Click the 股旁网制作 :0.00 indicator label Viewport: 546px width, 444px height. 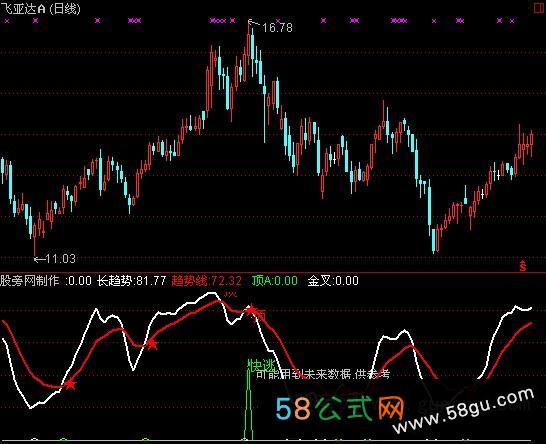(x=46, y=281)
